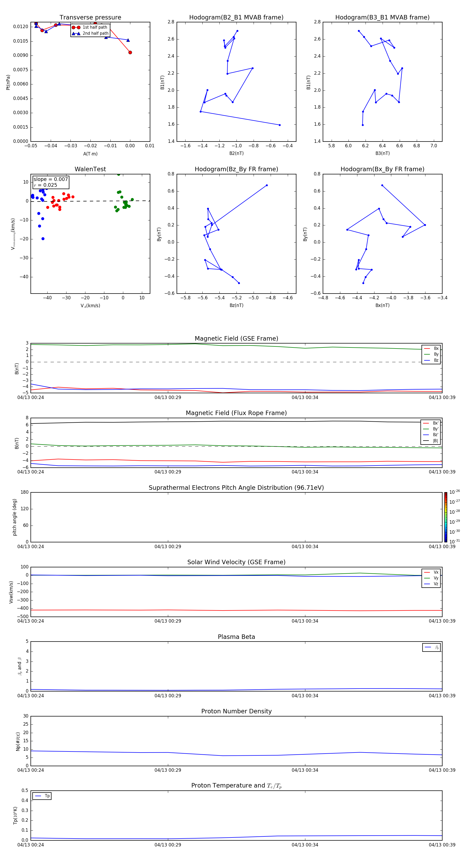Image resolution: width=473 pixels, height=868 pixels.
Task: Click the 'Vsw(km/s)' y-axis label
Action: click(11, 592)
